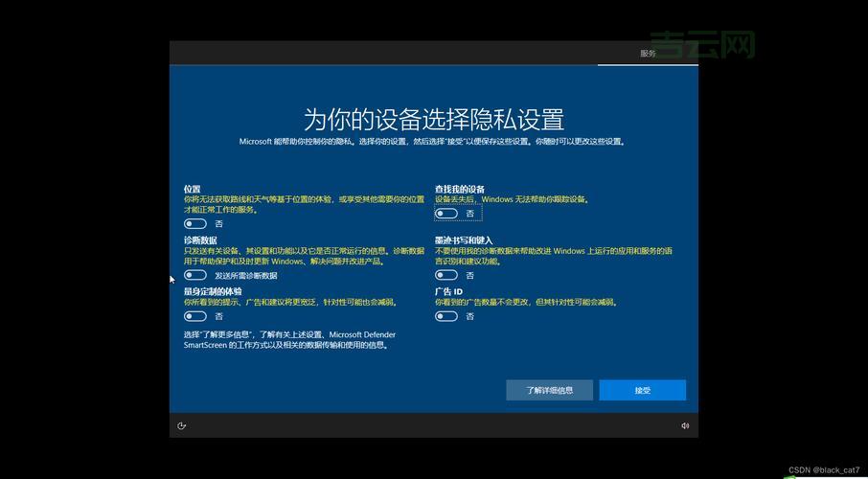Click the Microsoft Defender SmartScreen info text
The height and width of the screenshot is (479, 868).
click(x=289, y=339)
